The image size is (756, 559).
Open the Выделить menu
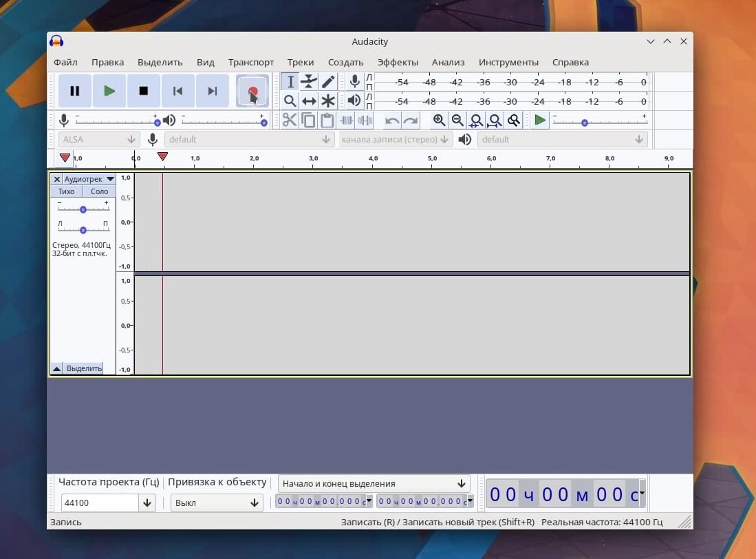pos(160,62)
